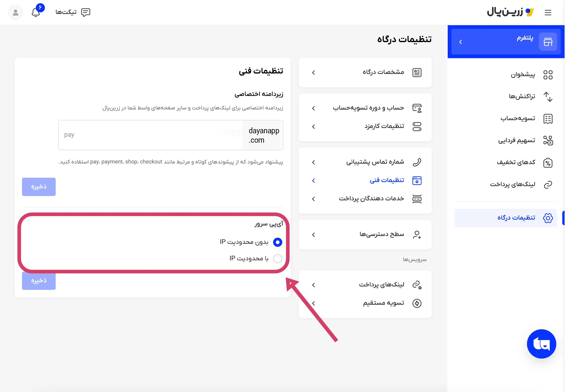This screenshot has width=565, height=392.
Task: Click the تسهیم فردایی sidebar icon
Action: [x=548, y=141]
